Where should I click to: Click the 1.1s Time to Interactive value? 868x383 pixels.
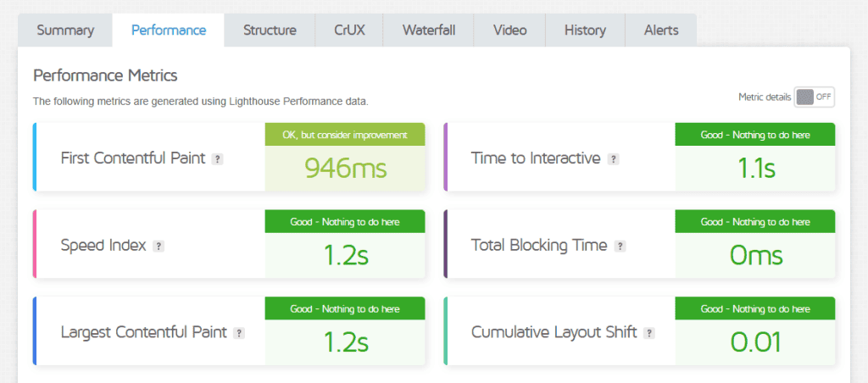(x=755, y=169)
